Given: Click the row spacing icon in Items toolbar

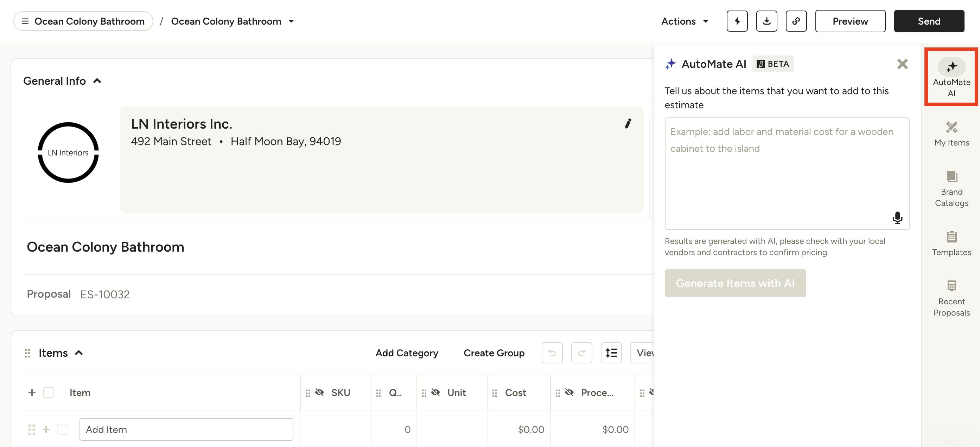Looking at the screenshot, I should point(611,353).
